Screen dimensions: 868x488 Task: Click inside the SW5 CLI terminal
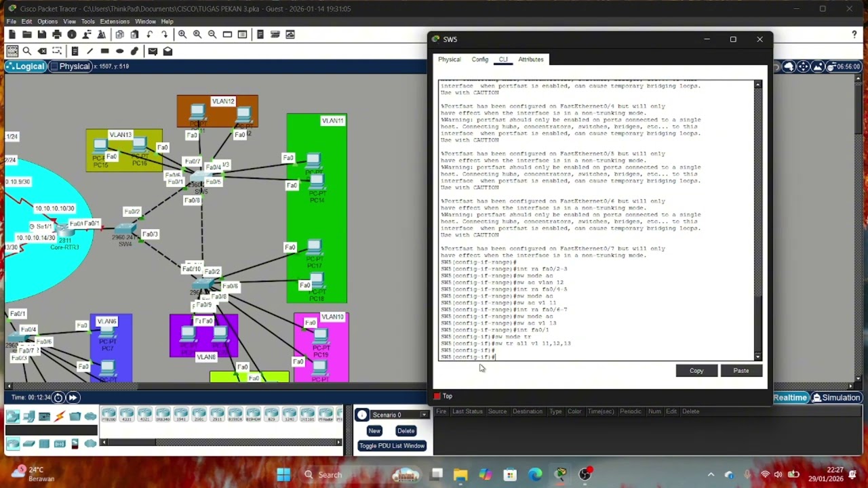596,220
